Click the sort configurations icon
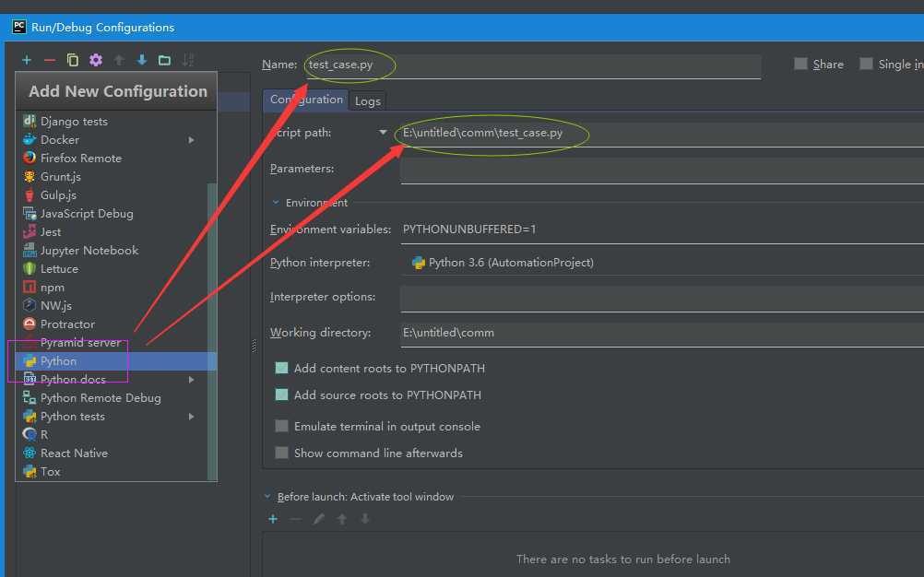Viewport: 924px width, 577px height. pyautogui.click(x=188, y=60)
